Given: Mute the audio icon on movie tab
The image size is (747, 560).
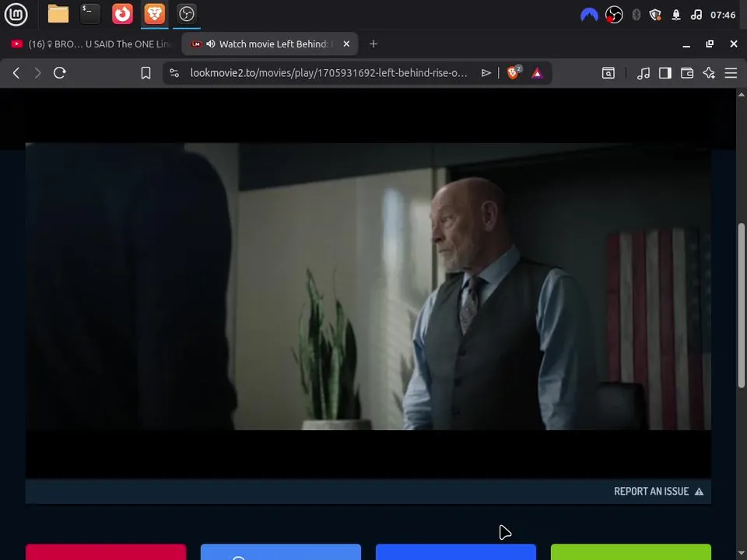Looking at the screenshot, I should 211,44.
